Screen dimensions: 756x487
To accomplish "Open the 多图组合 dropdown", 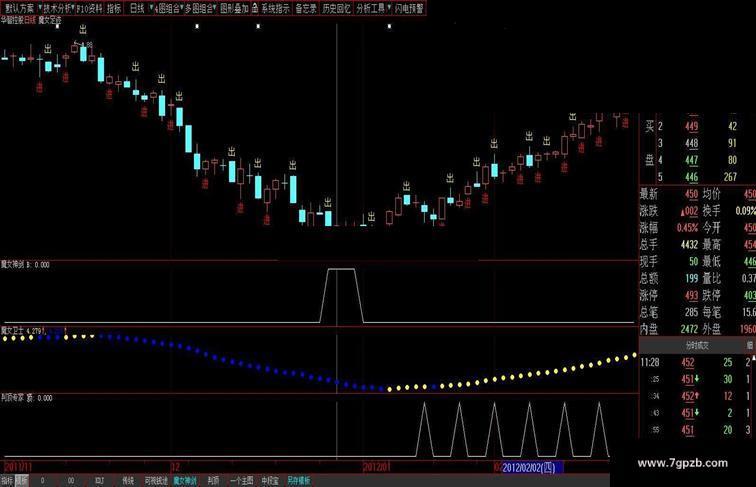I will (200, 8).
